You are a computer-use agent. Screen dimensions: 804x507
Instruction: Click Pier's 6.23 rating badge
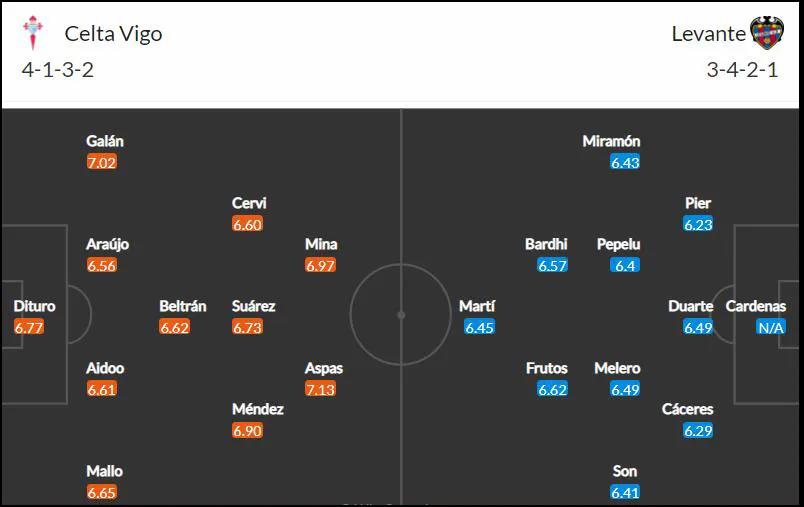point(698,224)
